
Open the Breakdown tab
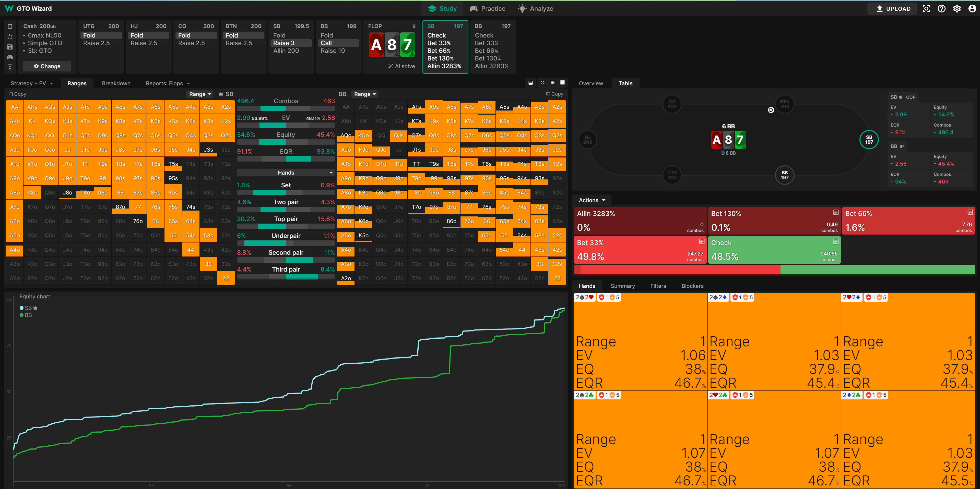(116, 83)
